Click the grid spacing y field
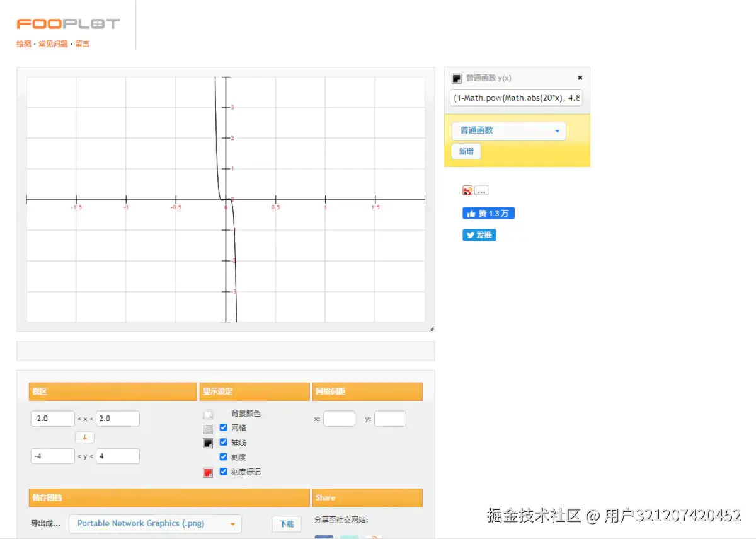The height and width of the screenshot is (539, 756). [x=391, y=419]
